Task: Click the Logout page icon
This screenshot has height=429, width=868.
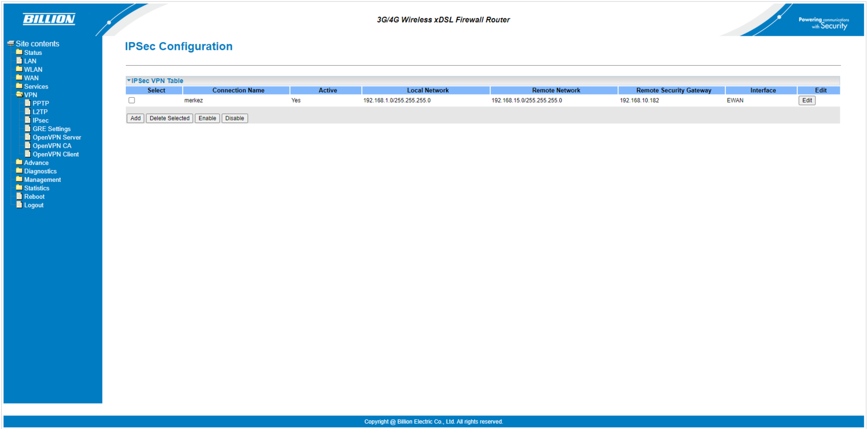Action: pos(19,205)
